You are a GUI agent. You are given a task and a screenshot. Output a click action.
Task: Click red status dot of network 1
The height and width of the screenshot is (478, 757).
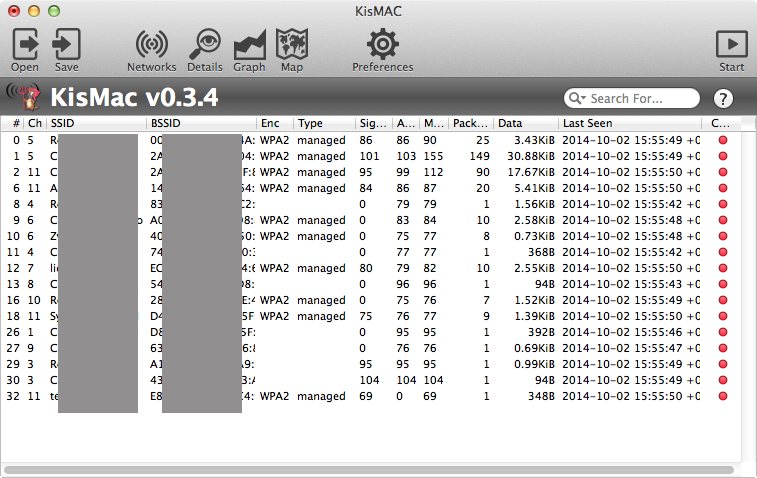(723, 156)
